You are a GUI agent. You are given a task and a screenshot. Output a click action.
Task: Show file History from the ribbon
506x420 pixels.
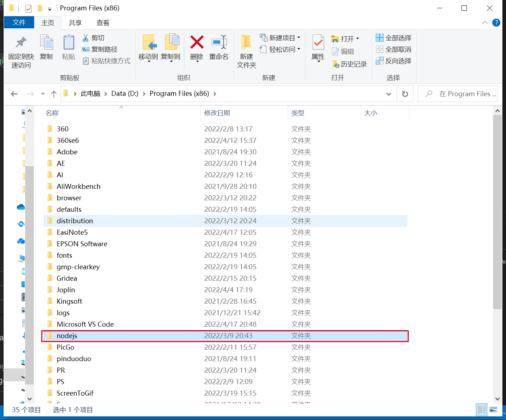click(349, 64)
